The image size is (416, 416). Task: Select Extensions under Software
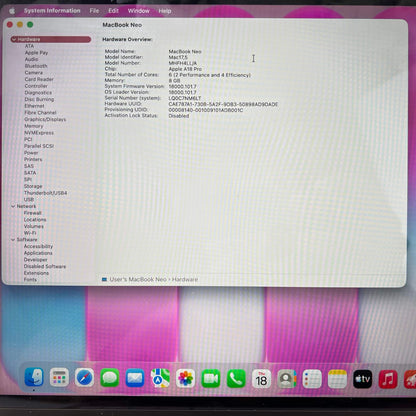pyautogui.click(x=36, y=273)
